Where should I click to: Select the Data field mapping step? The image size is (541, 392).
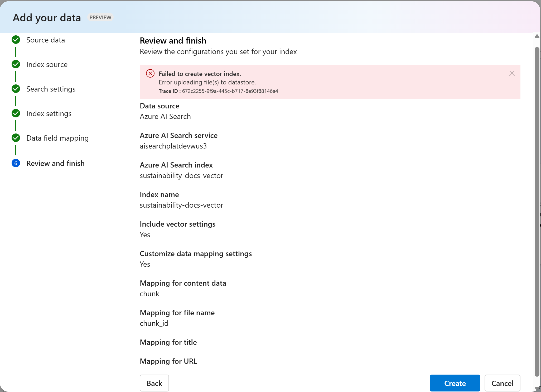tap(57, 138)
